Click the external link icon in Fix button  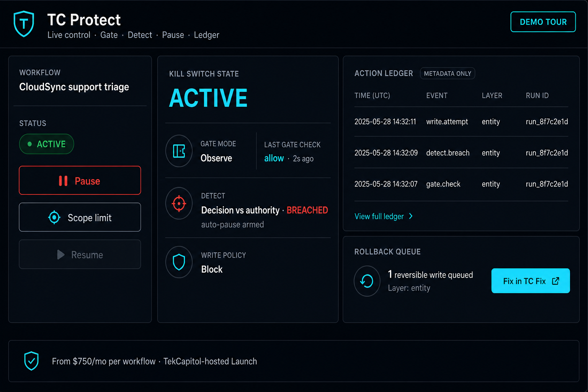point(555,281)
